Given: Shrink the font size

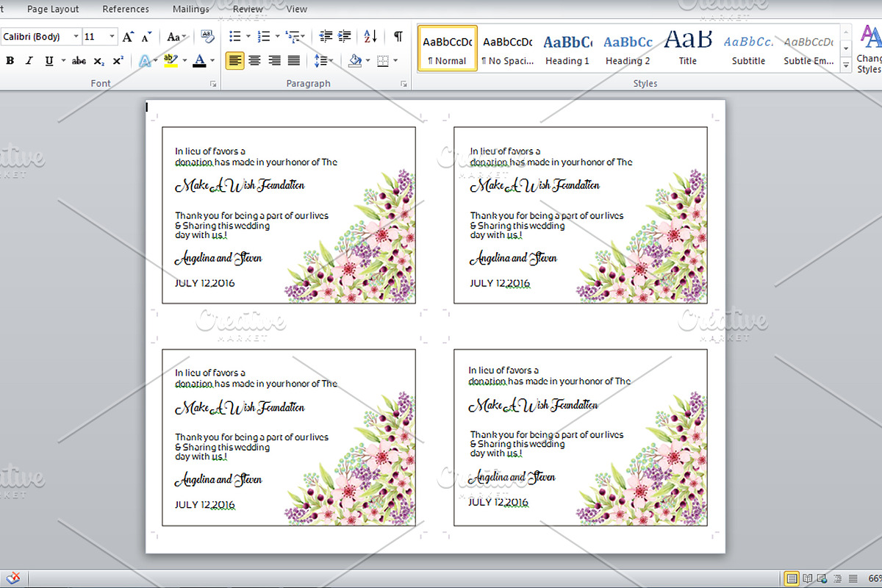Looking at the screenshot, I should (146, 37).
